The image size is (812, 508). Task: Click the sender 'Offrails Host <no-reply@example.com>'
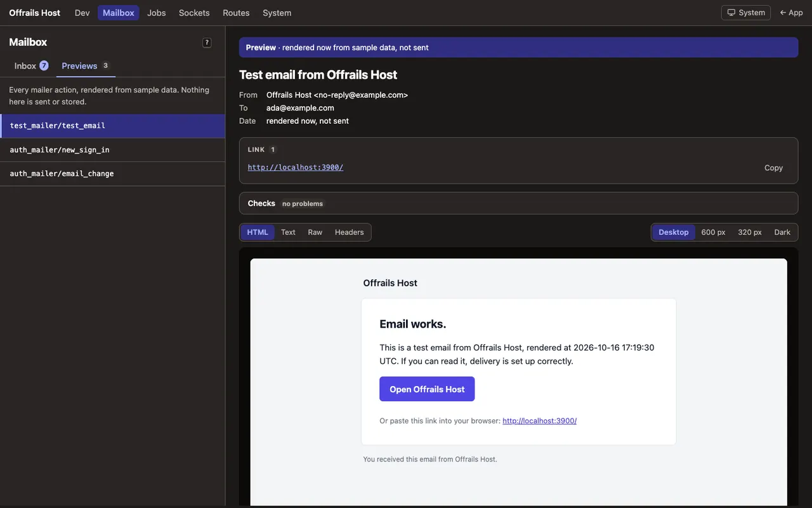337,95
